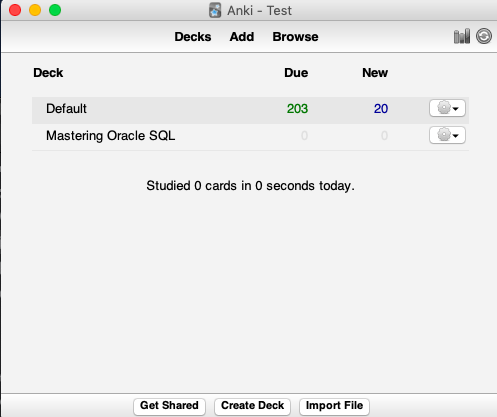Click the Create Deck button
The width and height of the screenshot is (497, 417).
point(252,406)
